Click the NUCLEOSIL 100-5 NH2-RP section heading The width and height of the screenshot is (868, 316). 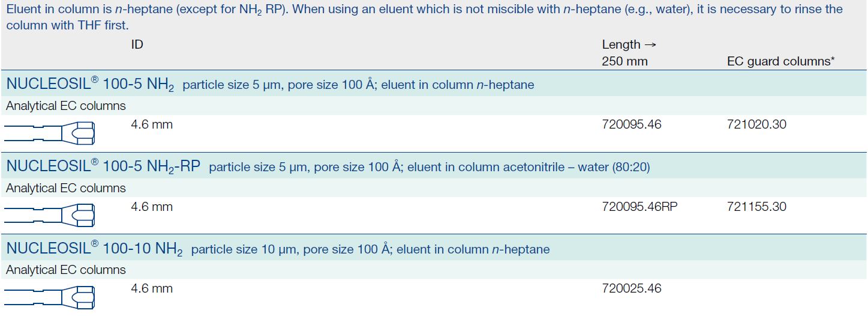pos(103,166)
